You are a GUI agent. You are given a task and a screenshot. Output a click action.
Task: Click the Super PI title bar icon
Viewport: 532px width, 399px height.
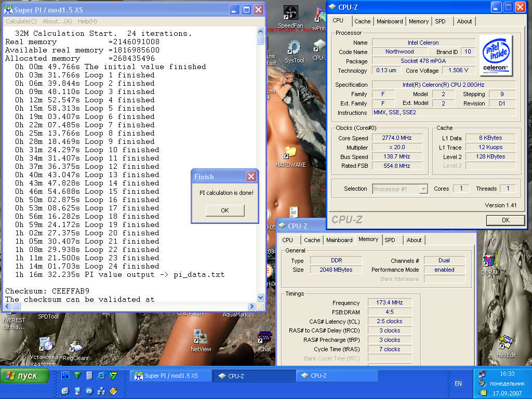click(x=8, y=9)
